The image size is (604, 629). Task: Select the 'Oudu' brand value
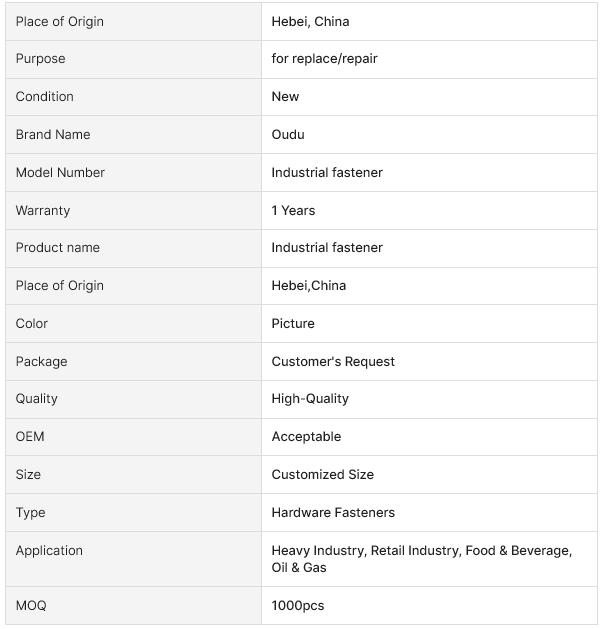[288, 135]
